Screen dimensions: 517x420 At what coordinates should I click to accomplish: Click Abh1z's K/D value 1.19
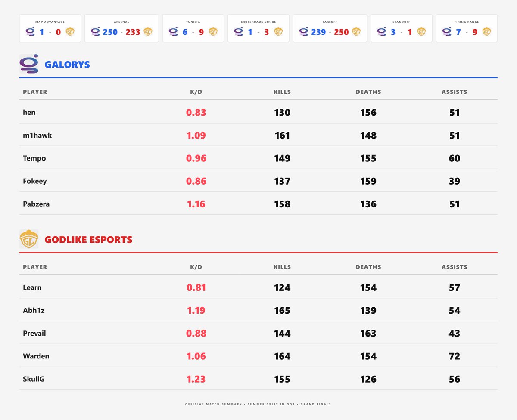pyautogui.click(x=196, y=310)
